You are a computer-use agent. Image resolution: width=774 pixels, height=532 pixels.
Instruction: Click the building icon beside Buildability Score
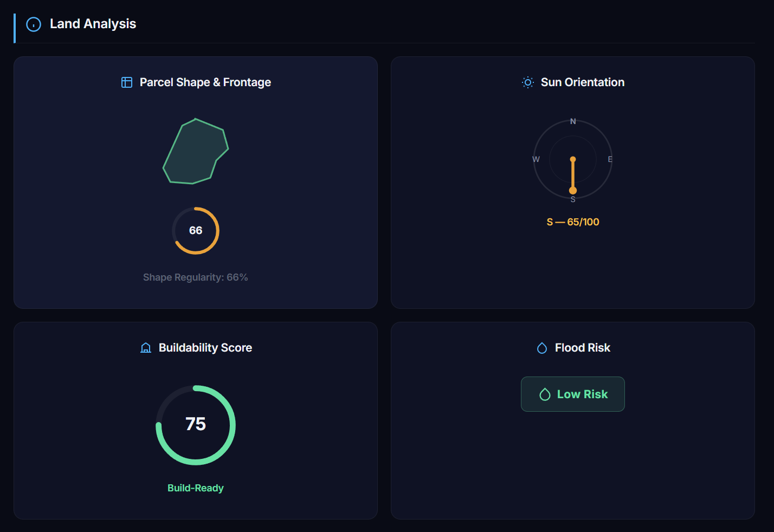point(146,348)
